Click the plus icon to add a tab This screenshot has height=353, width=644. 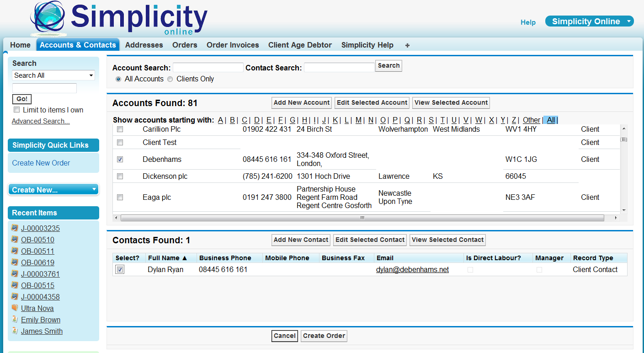[407, 45]
